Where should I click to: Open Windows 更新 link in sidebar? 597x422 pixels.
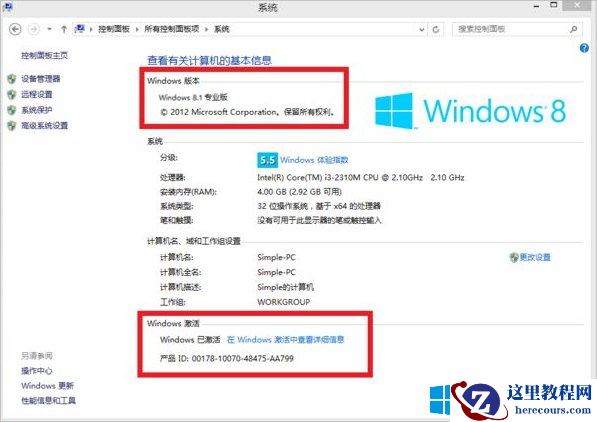point(48,386)
